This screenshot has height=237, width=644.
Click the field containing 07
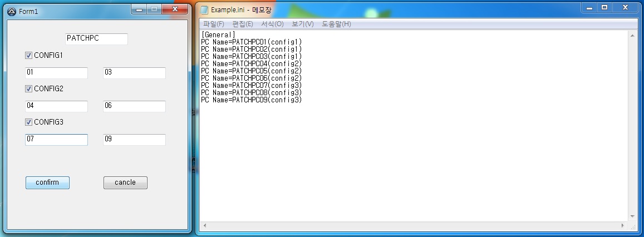coord(56,140)
